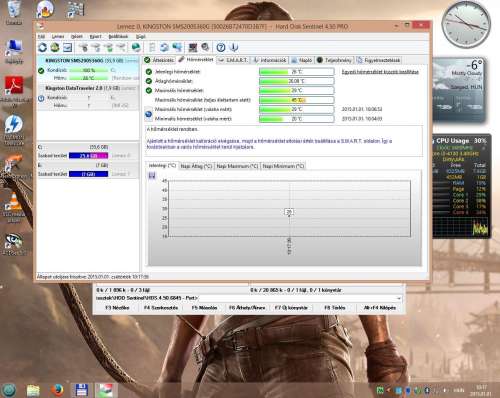Viewport: 500px width, 398px height.
Task: Click the fourth grey disk toolbar icon
Action: click(x=121, y=47)
